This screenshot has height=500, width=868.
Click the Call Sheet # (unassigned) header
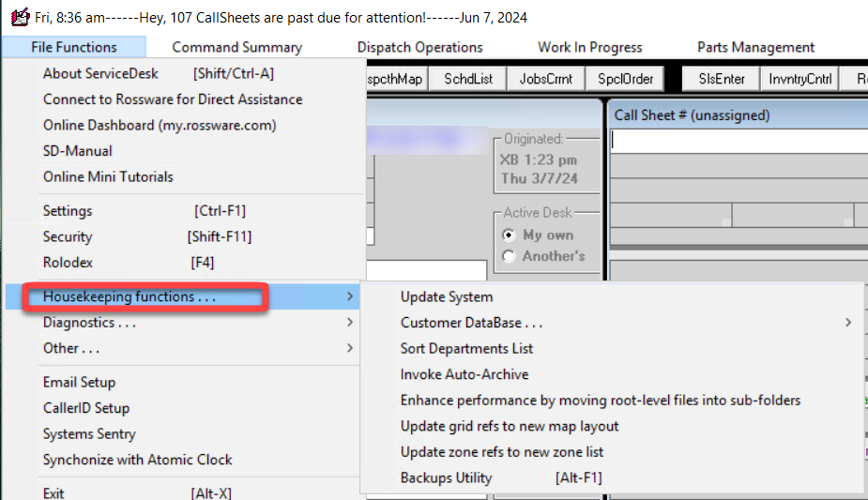(692, 115)
